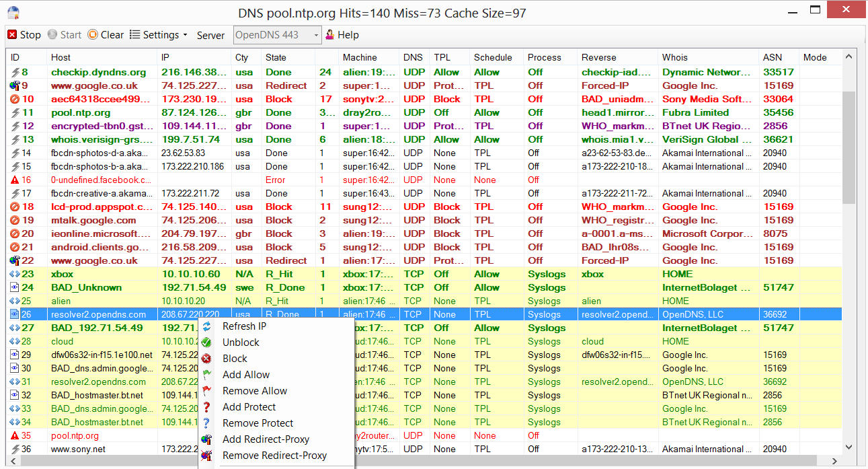Image resolution: width=868 pixels, height=469 pixels.
Task: Click the blue refresh arrows icon
Action: pos(206,326)
